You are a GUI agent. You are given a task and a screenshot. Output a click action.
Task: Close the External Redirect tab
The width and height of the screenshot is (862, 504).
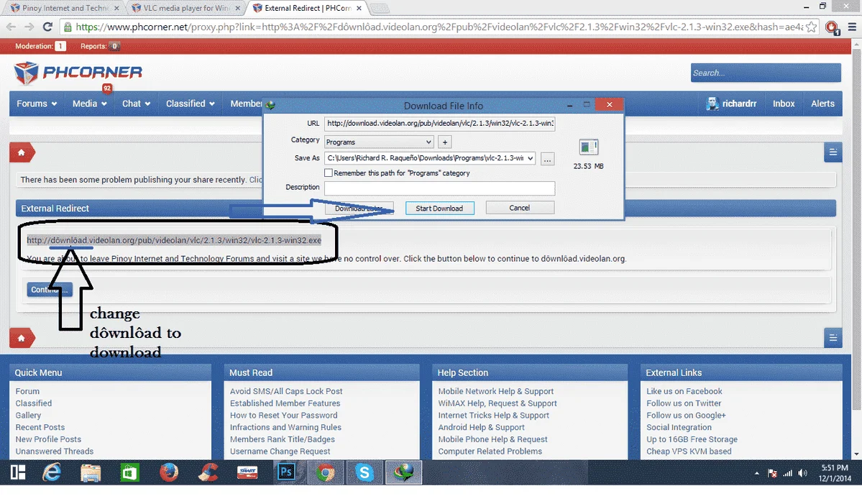359,8
